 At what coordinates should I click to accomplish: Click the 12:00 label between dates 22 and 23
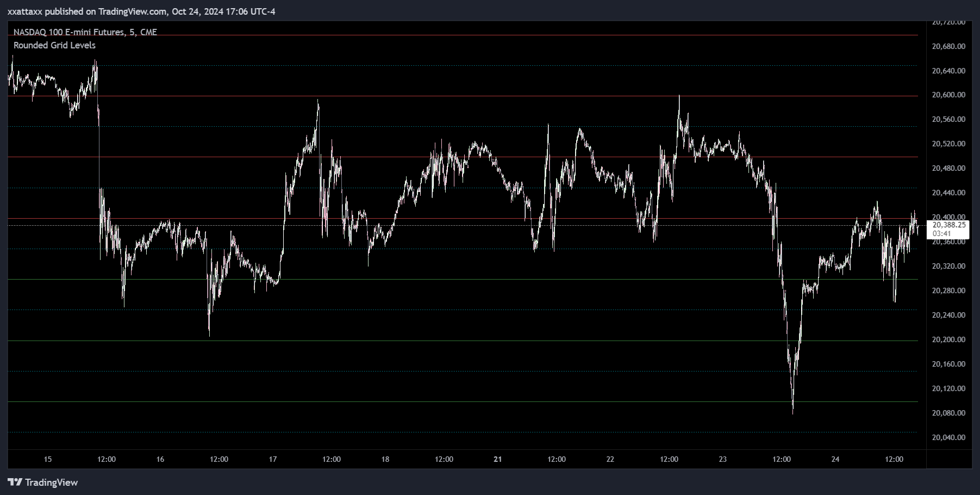[x=669, y=459]
